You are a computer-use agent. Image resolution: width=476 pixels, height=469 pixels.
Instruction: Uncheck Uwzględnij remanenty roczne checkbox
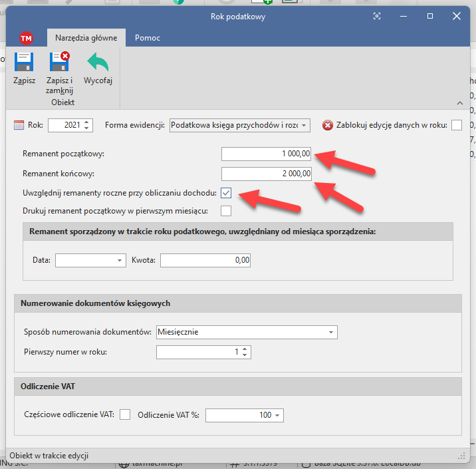[x=226, y=193]
